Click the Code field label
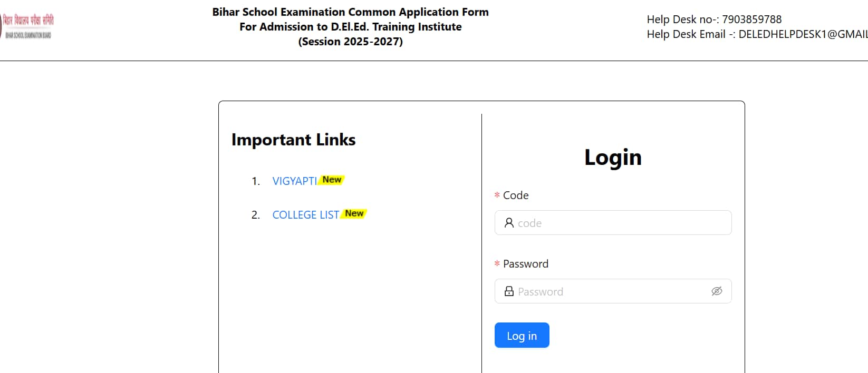 515,195
